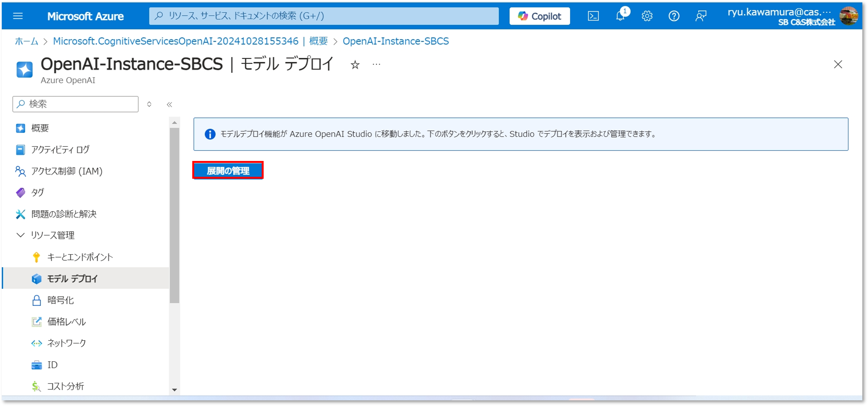Click the sidebar scrollbar thumb
The image size is (868, 406).
pos(174,215)
